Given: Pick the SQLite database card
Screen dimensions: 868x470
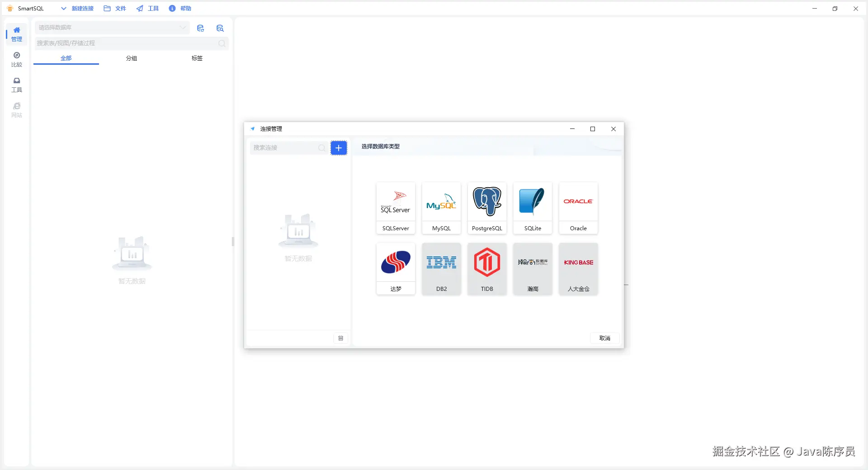Looking at the screenshot, I should click(533, 208).
